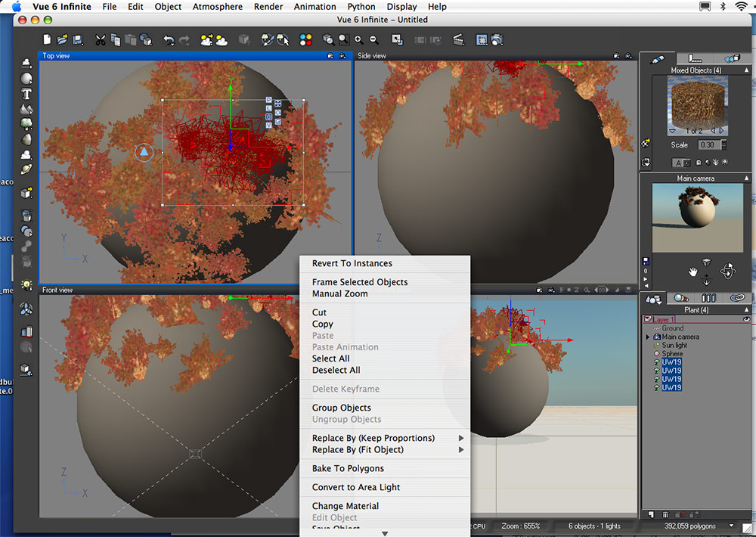Expand the Main camera tree item

[648, 337]
